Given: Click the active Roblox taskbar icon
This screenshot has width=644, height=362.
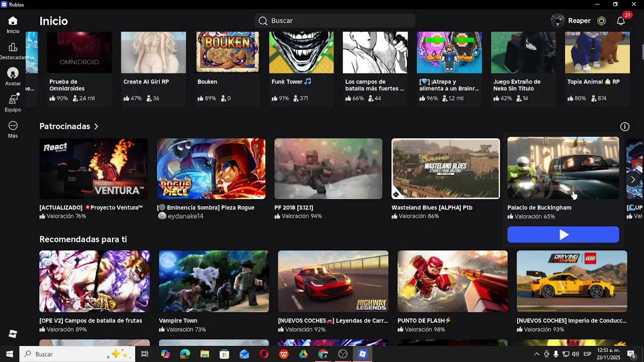Looking at the screenshot, I should (363, 354).
